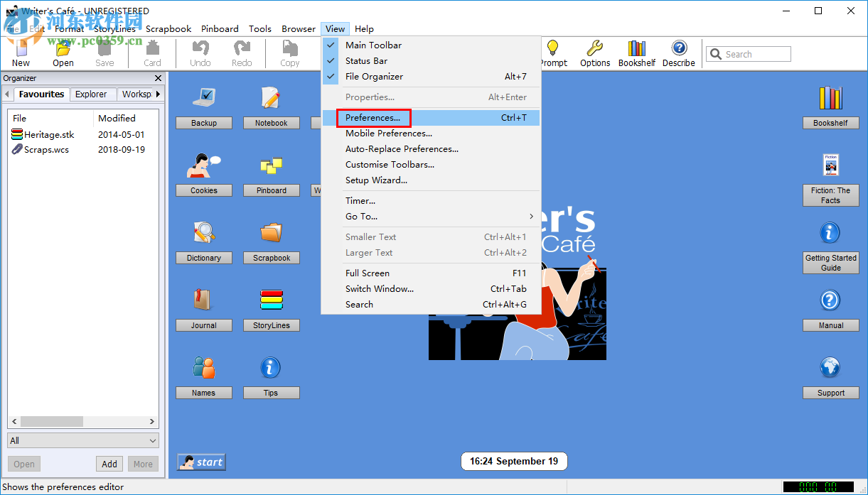Open the Scrapbook menu in menu bar
This screenshot has width=868, height=495.
(168, 29)
